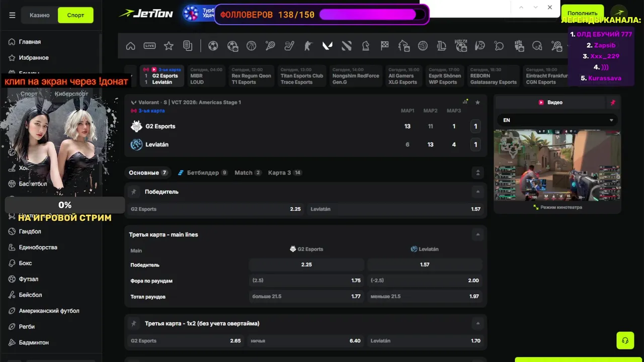
Task: Select the ice hockey sport icon
Action: click(289, 46)
